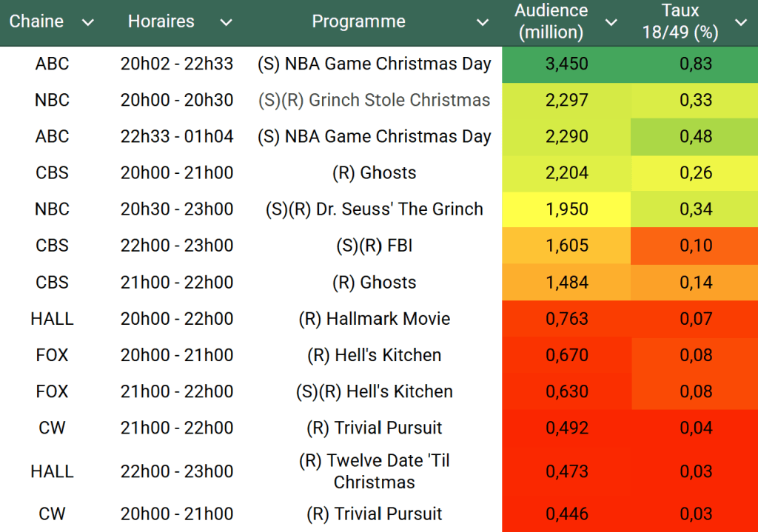The image size is (758, 532).
Task: Select the 20h30 - 23h00 time slot cell
Action: point(177,209)
